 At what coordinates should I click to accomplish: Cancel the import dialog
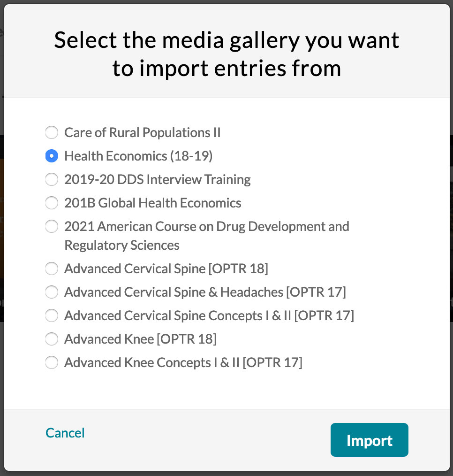(x=65, y=432)
